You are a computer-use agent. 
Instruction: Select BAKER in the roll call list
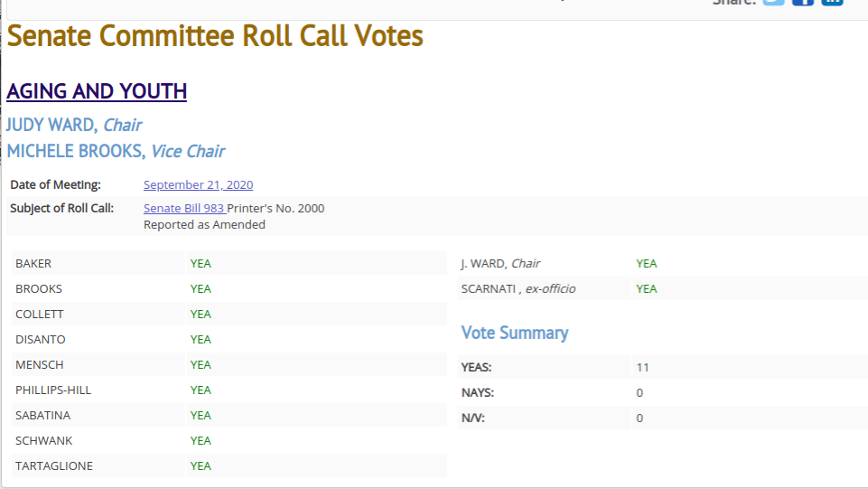click(33, 264)
